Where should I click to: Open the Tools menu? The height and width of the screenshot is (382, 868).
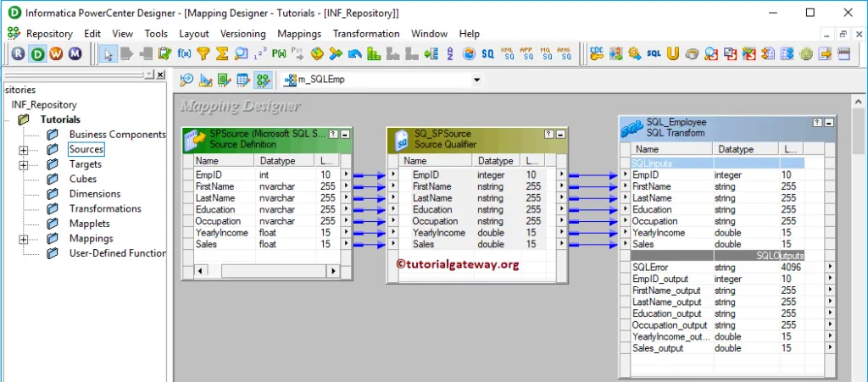click(156, 34)
